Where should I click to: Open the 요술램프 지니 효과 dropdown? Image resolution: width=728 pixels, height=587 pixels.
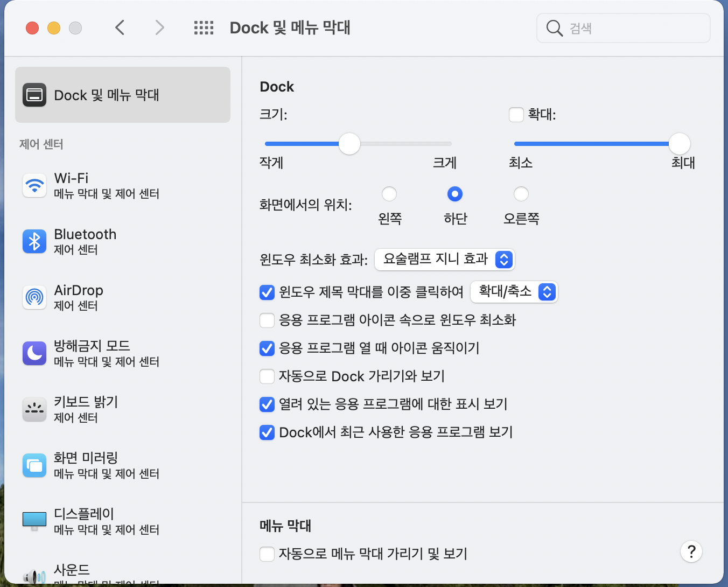click(x=445, y=260)
